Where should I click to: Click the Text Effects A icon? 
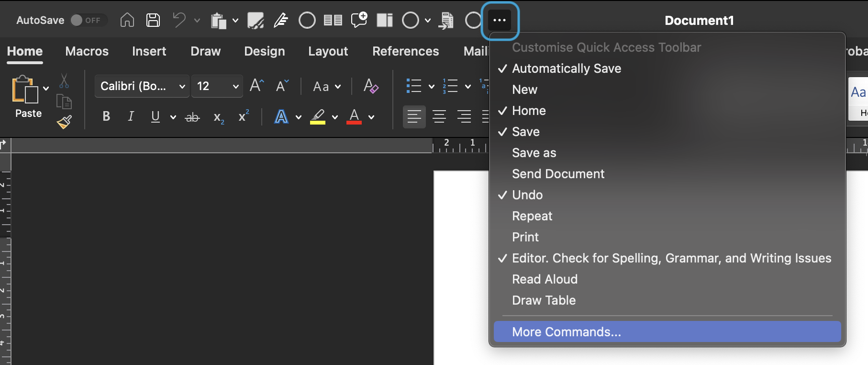281,116
